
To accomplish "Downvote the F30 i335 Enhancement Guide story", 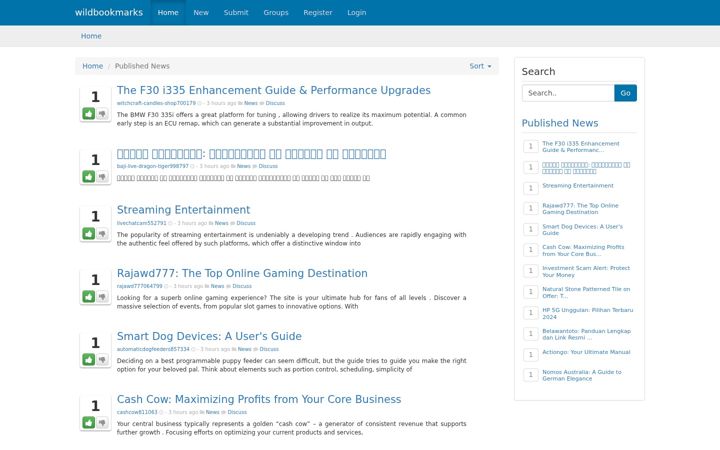I will [102, 113].
